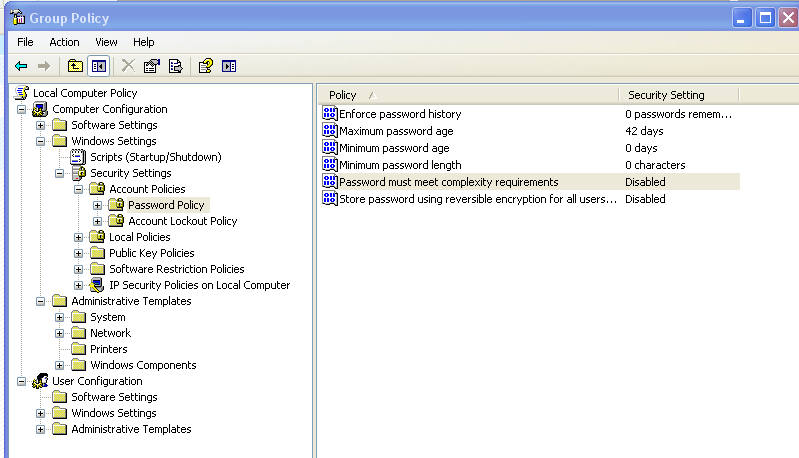Expand the Account Lockout Policy node
Screen dimensions: 799x458
pyautogui.click(x=97, y=221)
